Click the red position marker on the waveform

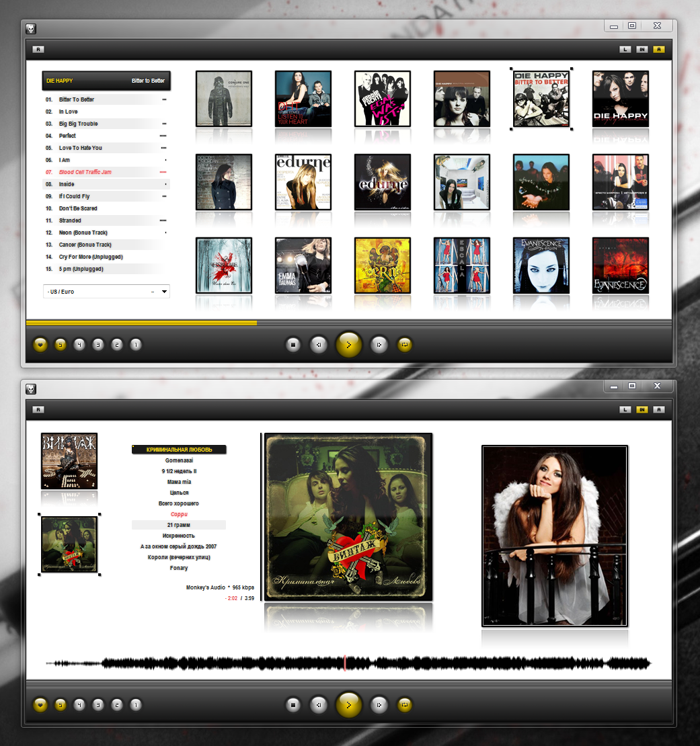344,663
